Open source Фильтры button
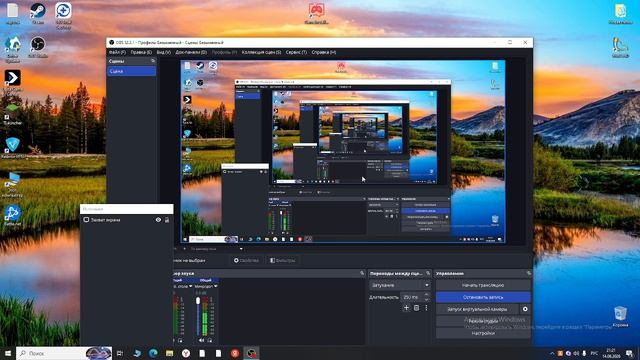The height and width of the screenshot is (360, 640). point(282,260)
